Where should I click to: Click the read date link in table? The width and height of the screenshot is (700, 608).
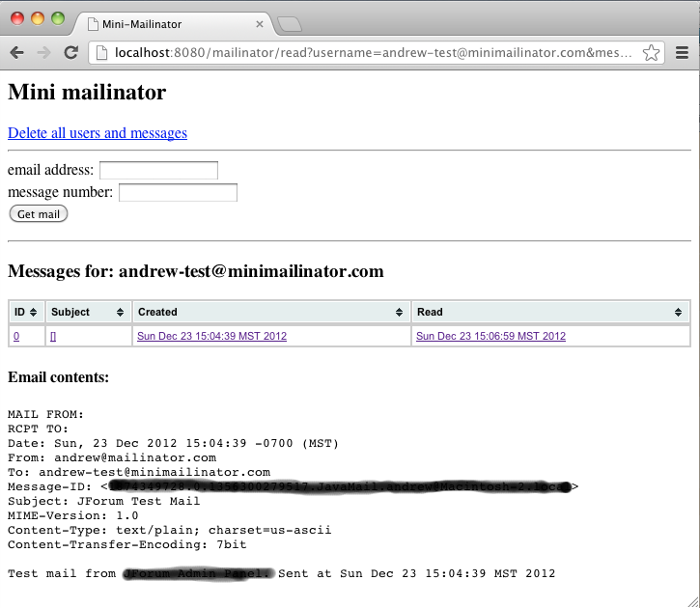(x=490, y=336)
